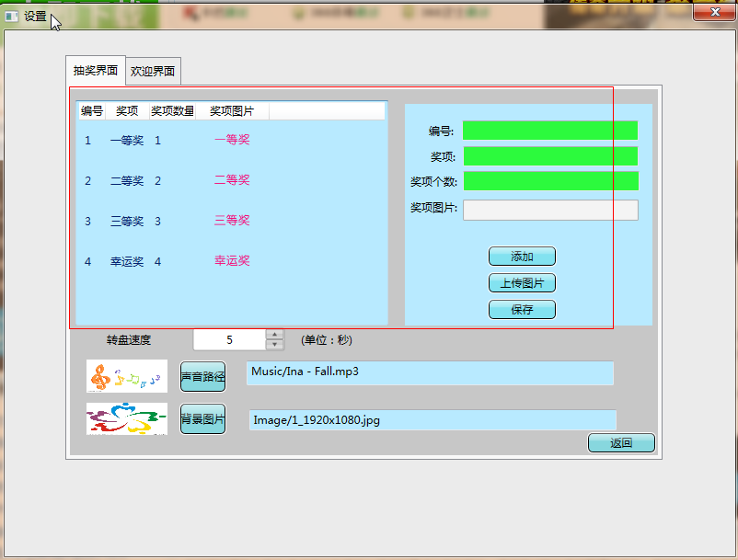Click the 上传图片 button
738x560 pixels.
[x=522, y=283]
